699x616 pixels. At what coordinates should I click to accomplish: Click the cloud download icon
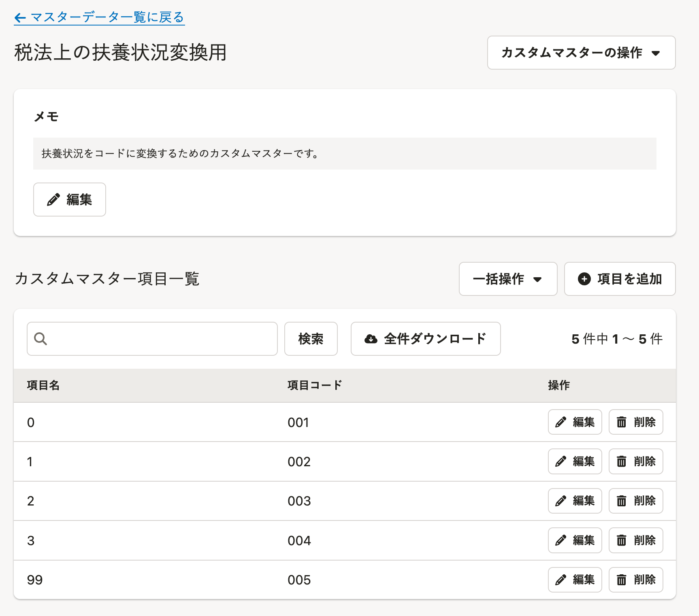371,339
